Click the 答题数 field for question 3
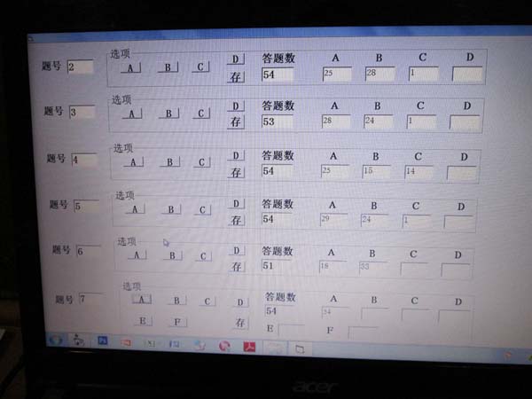This screenshot has height=399, width=532. pyautogui.click(x=277, y=121)
